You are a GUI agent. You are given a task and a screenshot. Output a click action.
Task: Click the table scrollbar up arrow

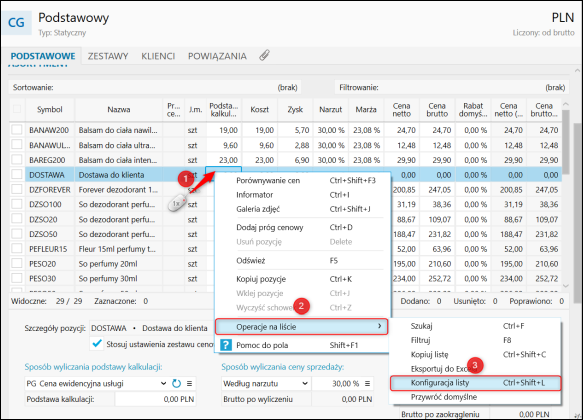(566, 104)
